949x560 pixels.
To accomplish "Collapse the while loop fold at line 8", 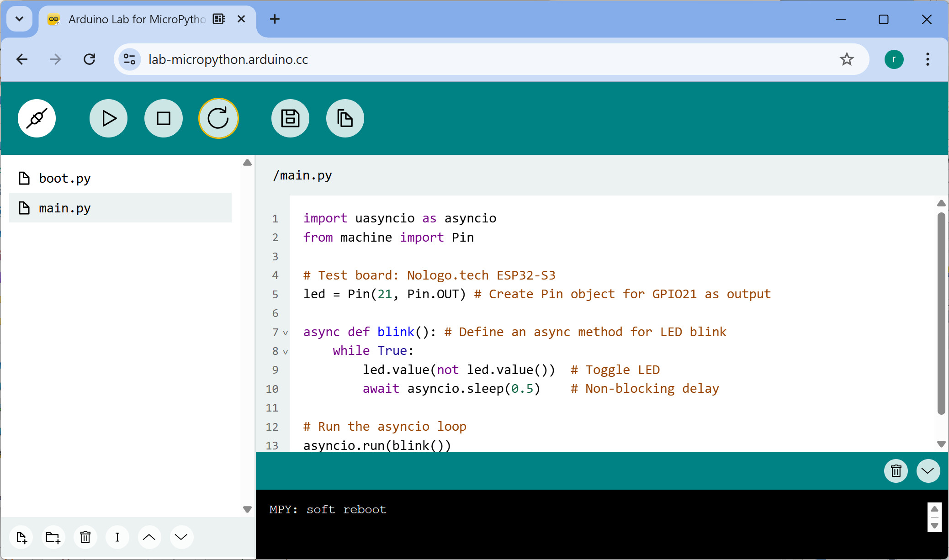I will 285,352.
